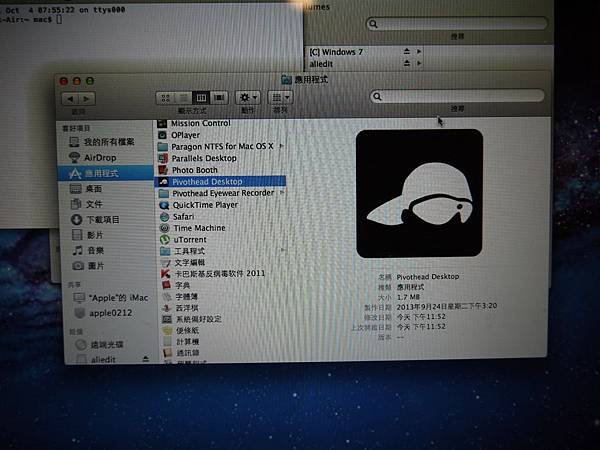This screenshot has height=450, width=600.
Task: Eject the [C] Windows 7 volume
Action: point(407,51)
